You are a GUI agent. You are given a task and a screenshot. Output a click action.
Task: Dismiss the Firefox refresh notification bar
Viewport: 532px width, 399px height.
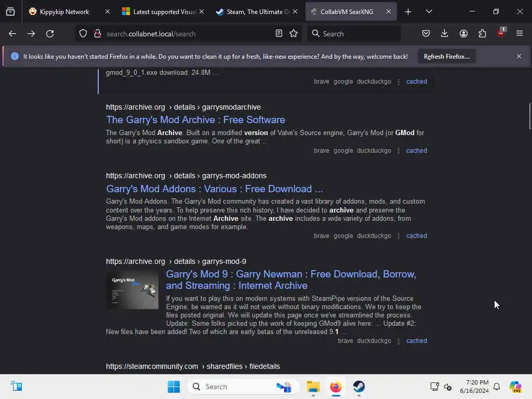519,56
